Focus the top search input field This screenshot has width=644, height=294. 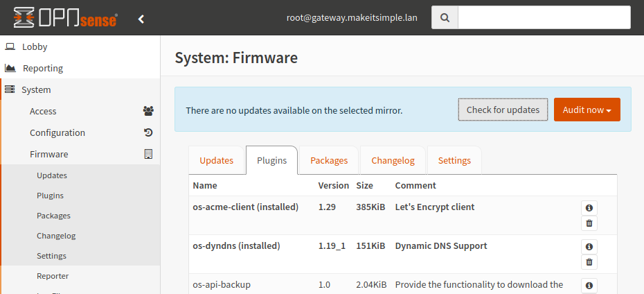[544, 18]
